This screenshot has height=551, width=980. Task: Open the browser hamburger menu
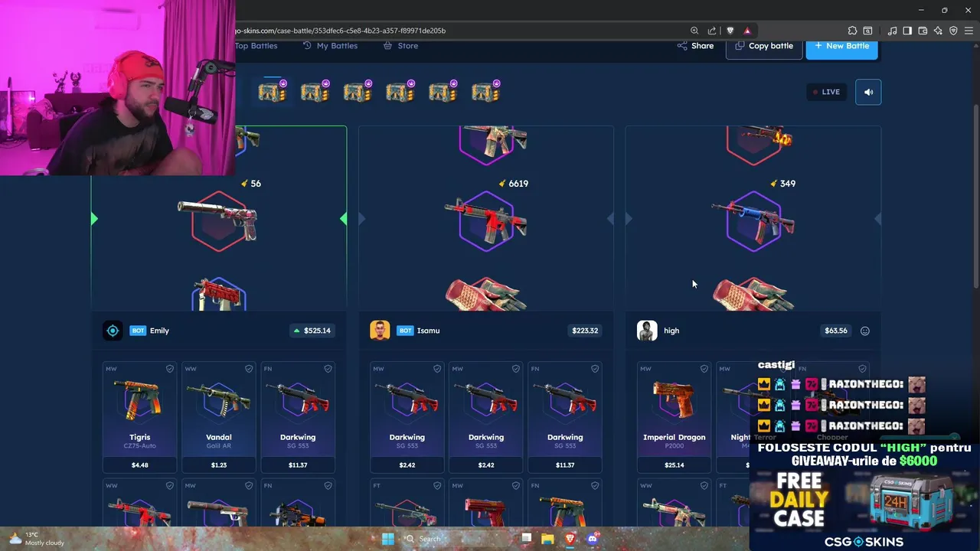(x=969, y=31)
